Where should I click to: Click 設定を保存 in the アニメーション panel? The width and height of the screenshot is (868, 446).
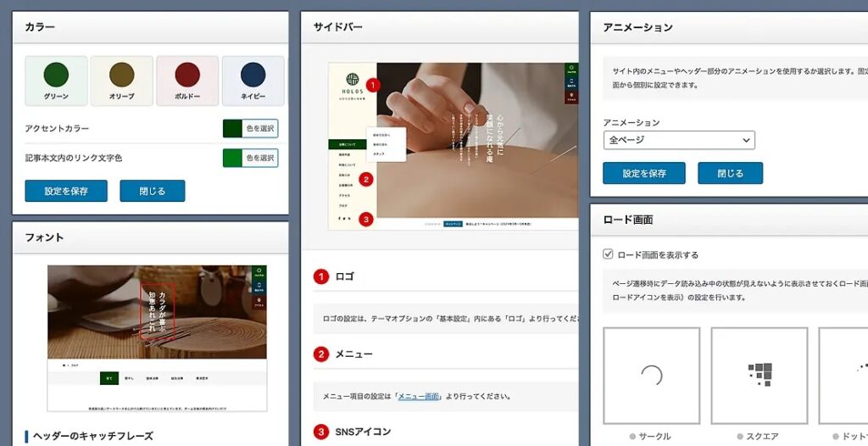(644, 173)
